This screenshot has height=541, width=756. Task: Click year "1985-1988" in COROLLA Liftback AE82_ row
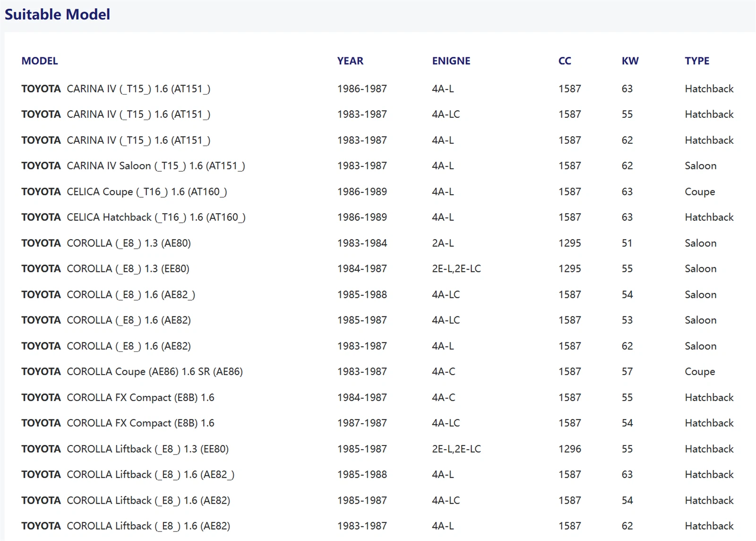[x=362, y=474]
